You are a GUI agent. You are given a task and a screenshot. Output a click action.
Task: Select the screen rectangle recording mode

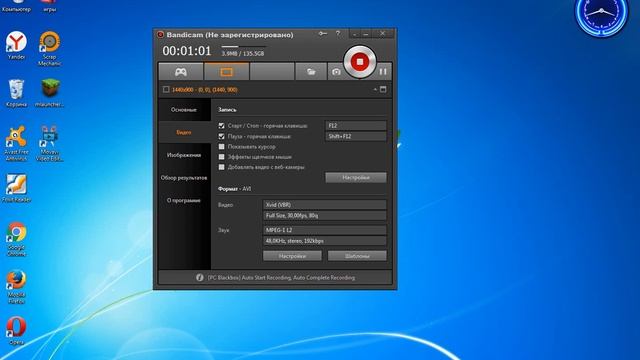pos(227,72)
